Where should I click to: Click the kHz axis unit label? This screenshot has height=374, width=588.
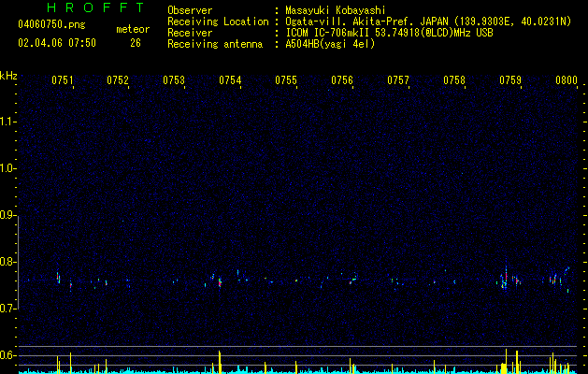(8, 76)
